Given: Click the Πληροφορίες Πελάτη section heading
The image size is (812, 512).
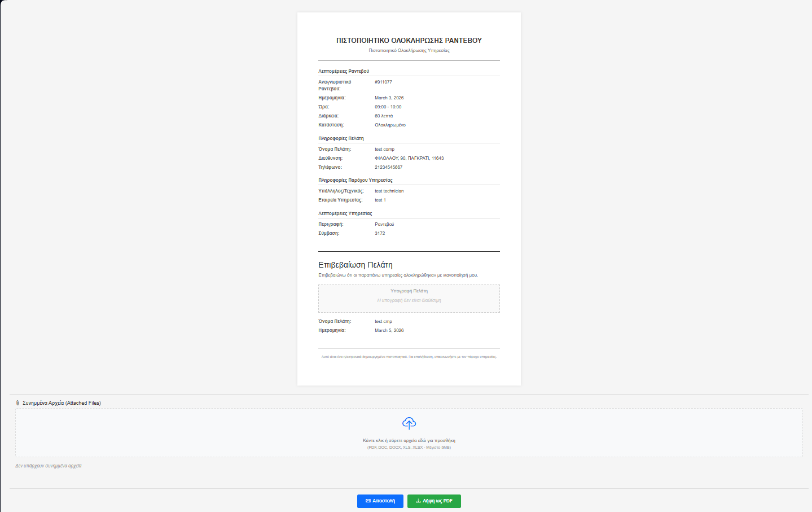Looking at the screenshot, I should click(x=341, y=138).
